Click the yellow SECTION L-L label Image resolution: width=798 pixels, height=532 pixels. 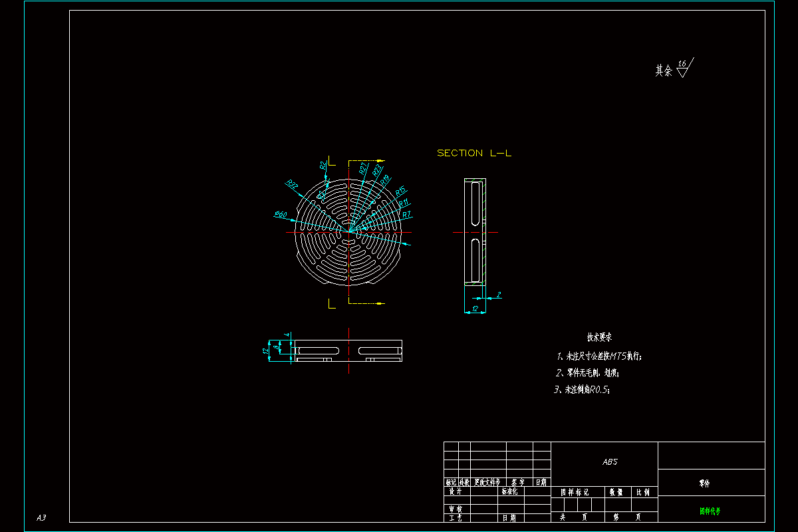(x=474, y=153)
